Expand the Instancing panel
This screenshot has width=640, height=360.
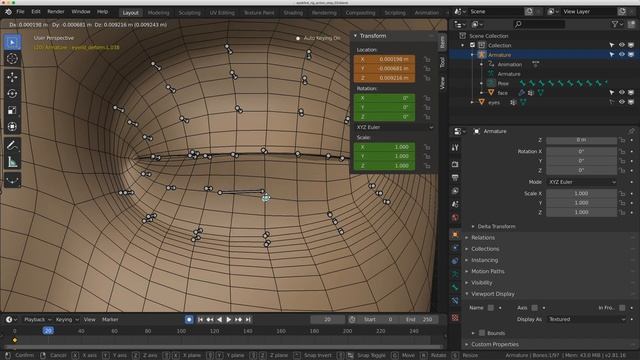click(x=484, y=260)
